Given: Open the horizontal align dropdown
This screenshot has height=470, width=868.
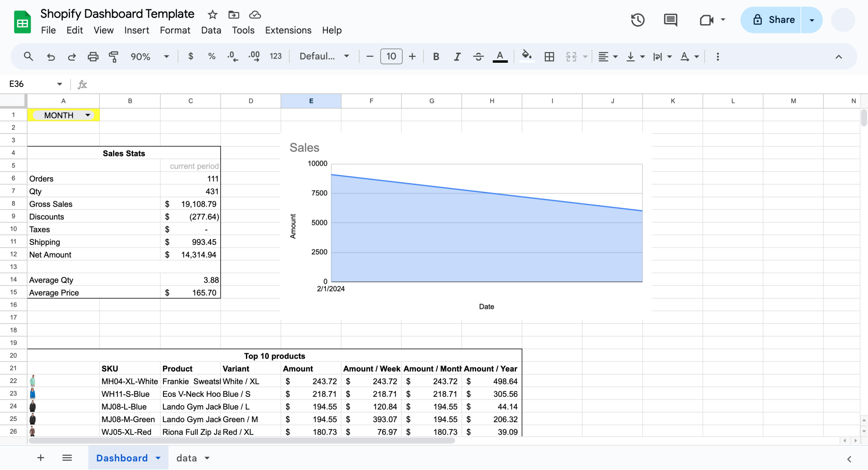Looking at the screenshot, I should point(607,57).
